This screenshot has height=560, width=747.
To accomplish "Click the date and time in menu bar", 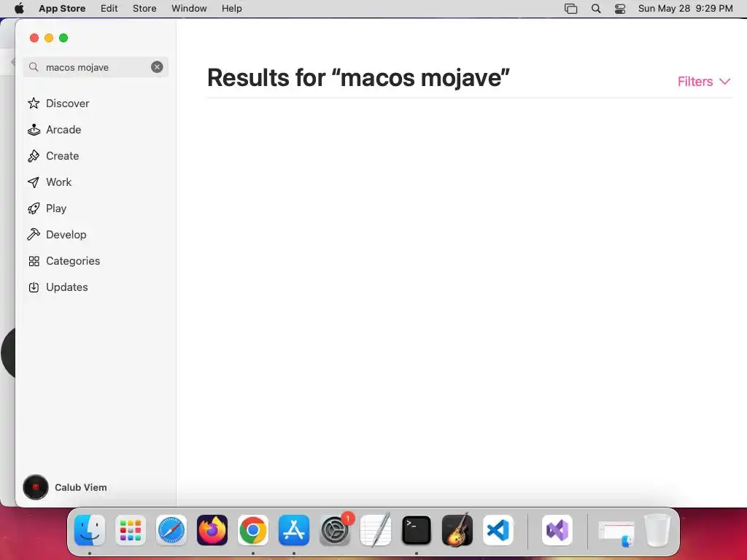I will pos(685,8).
